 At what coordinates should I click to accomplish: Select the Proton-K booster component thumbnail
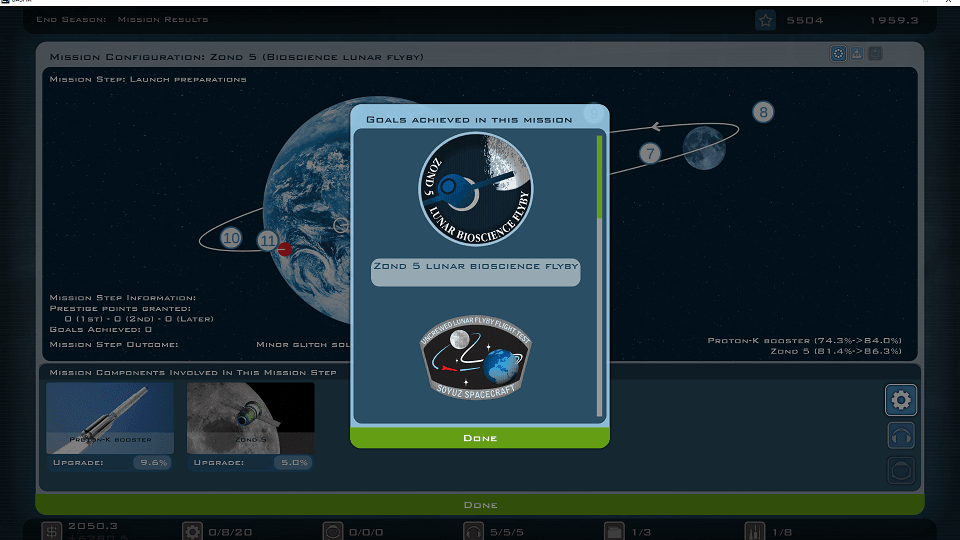pyautogui.click(x=110, y=418)
